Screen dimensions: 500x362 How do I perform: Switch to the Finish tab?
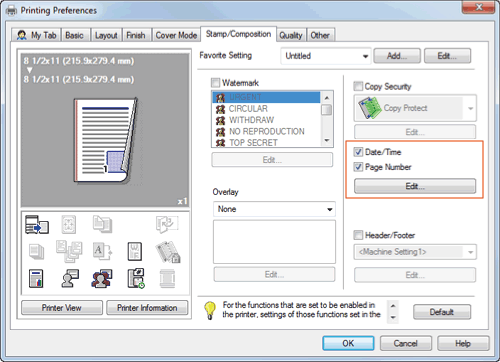pos(136,35)
